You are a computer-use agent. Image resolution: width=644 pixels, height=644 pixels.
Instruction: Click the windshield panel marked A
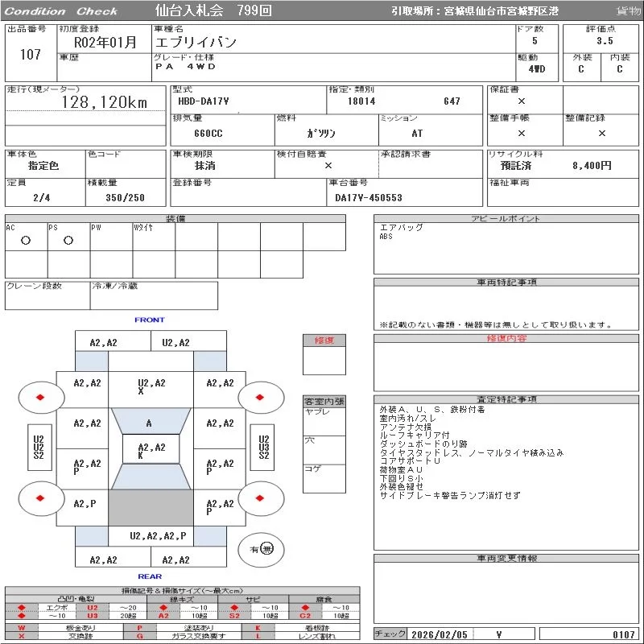click(150, 423)
